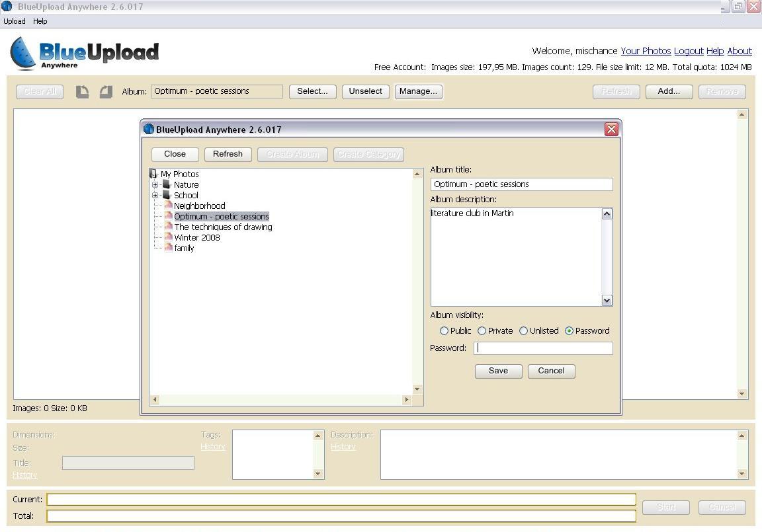Click the Add... button
This screenshot has height=532, width=762.
pyautogui.click(x=669, y=92)
